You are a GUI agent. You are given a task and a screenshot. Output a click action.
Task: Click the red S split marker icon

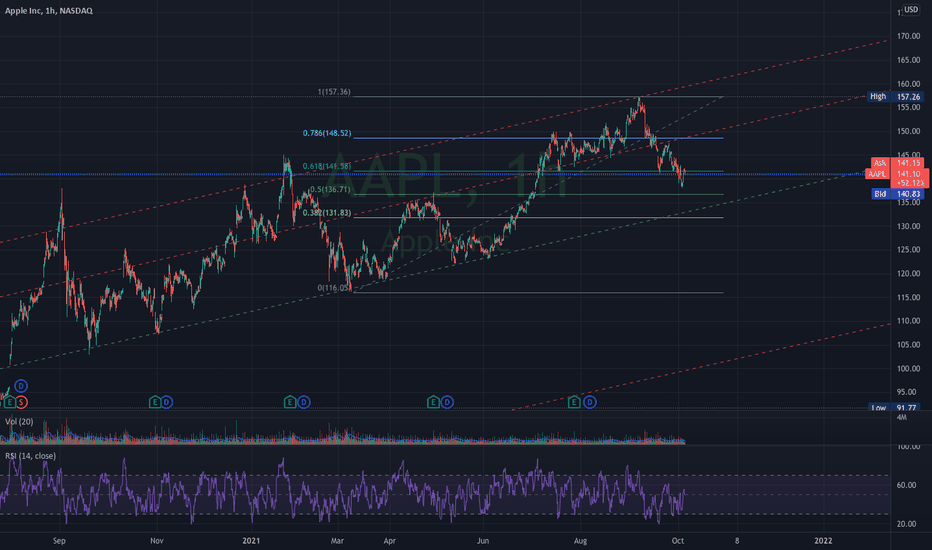(x=21, y=403)
